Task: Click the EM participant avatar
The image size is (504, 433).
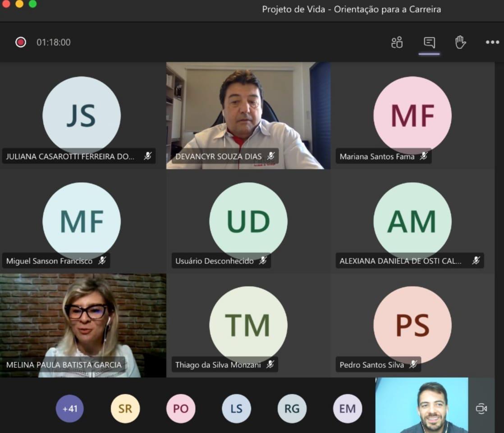Action: pos(347,409)
